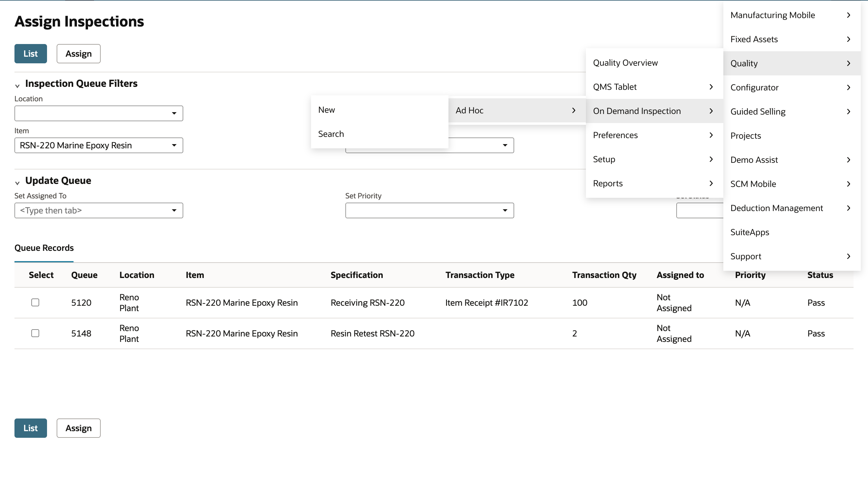Screen dimensions: 868x480
Task: Open the Guided Selling menu item
Action: pos(792,112)
